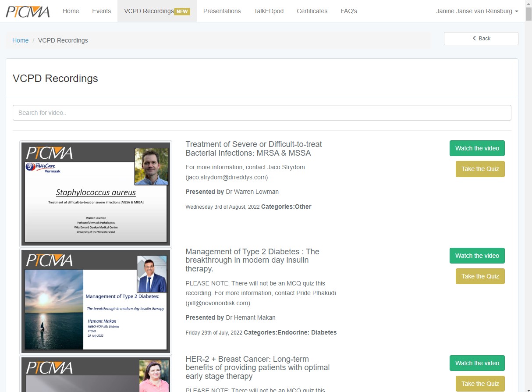Expand the Janine Janse van Rensburg user dropdown
This screenshot has height=392, width=532.
pyautogui.click(x=477, y=11)
